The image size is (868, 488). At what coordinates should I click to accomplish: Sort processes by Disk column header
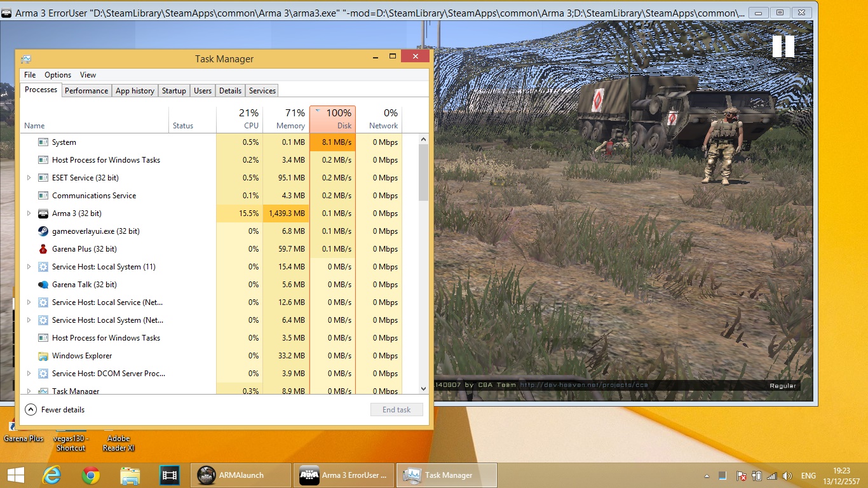click(x=332, y=119)
